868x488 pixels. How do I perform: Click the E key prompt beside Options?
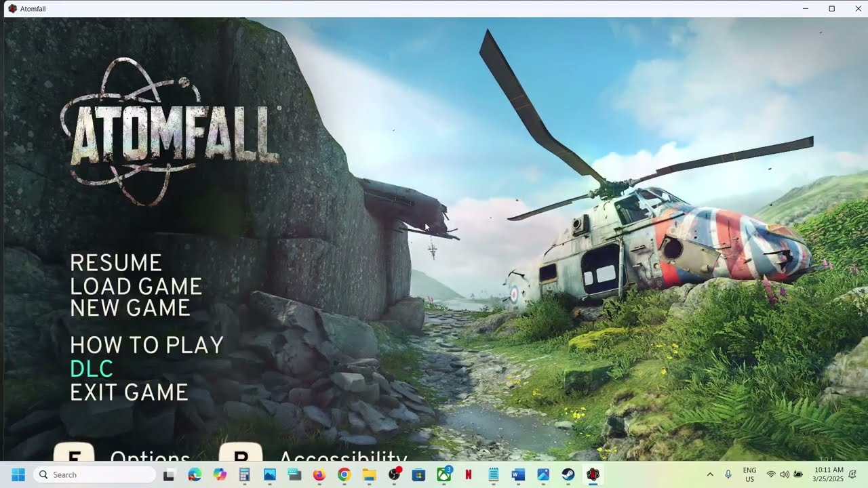click(73, 452)
